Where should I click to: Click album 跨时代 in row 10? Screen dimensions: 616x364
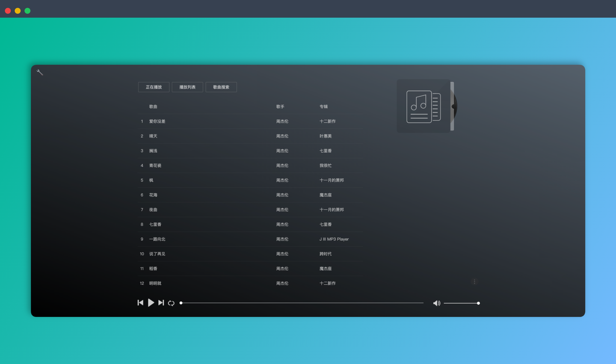[x=326, y=254]
